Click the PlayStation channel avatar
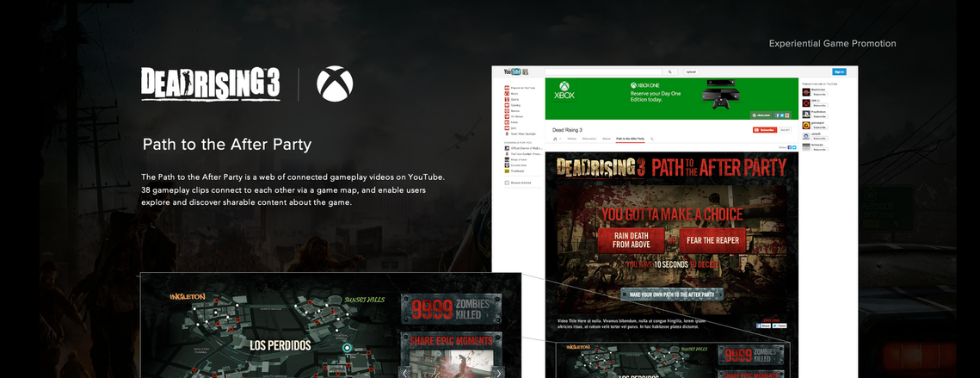This screenshot has height=378, width=980. [x=806, y=114]
